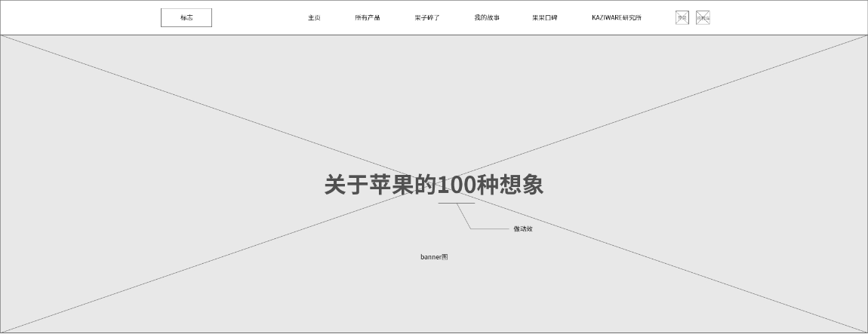The image size is (868, 334).
Task: Open the 购物车 shopping cart icon
Action: pyautogui.click(x=703, y=17)
